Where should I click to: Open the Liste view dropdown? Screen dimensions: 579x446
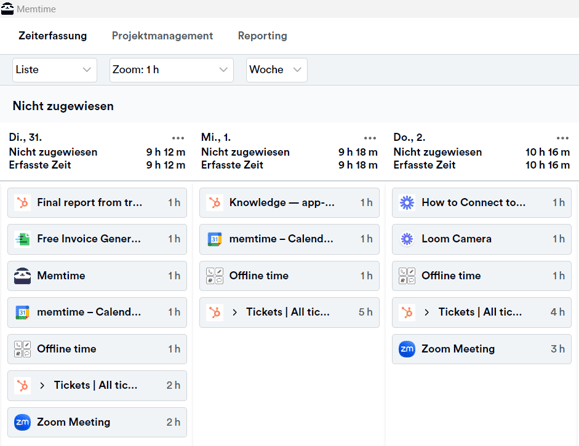click(54, 70)
